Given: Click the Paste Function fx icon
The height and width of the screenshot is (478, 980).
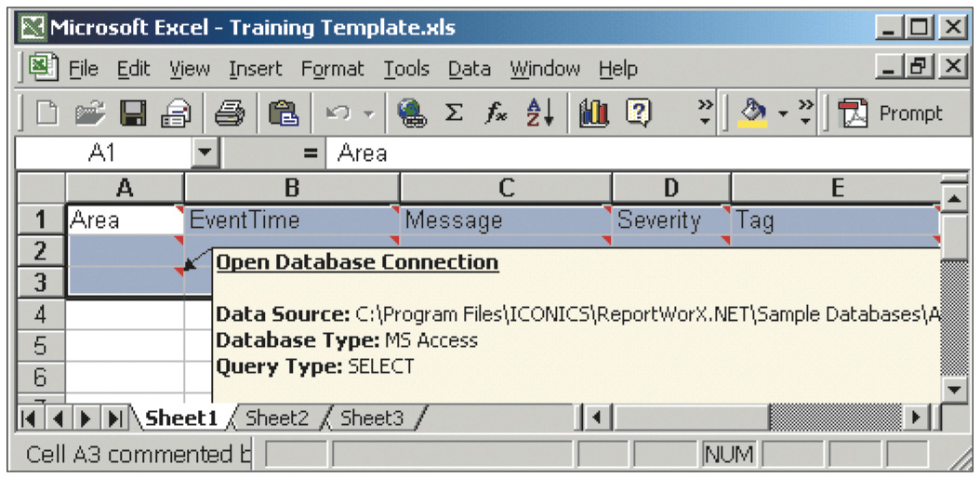Looking at the screenshot, I should click(497, 113).
